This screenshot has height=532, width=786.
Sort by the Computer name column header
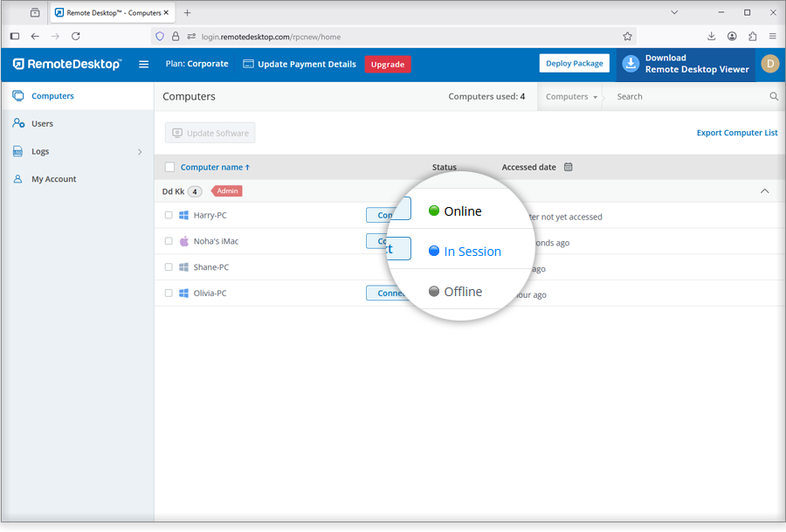pyautogui.click(x=215, y=167)
